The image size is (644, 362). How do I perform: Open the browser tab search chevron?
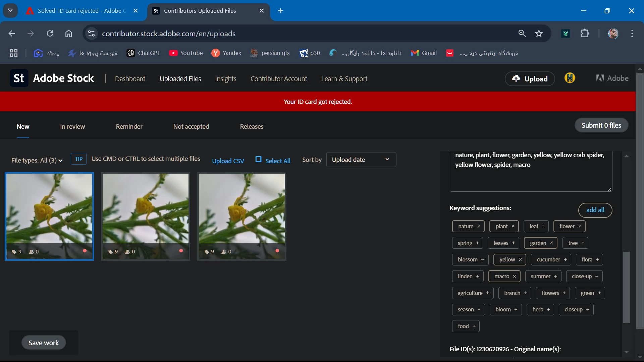coord(10,11)
